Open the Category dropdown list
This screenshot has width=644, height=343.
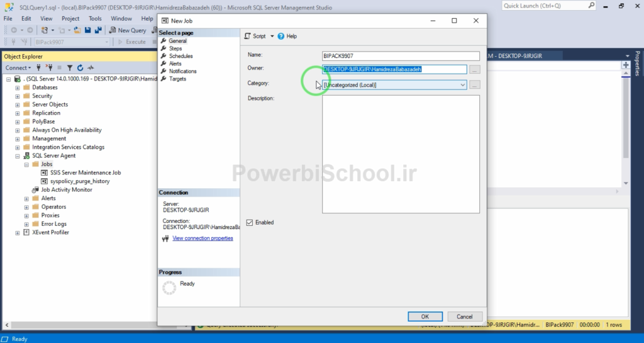pos(462,85)
